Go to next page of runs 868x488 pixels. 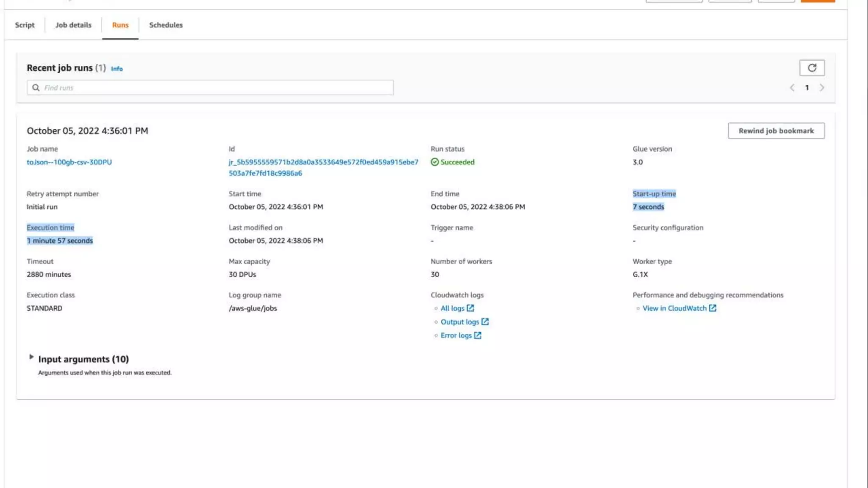[822, 88]
